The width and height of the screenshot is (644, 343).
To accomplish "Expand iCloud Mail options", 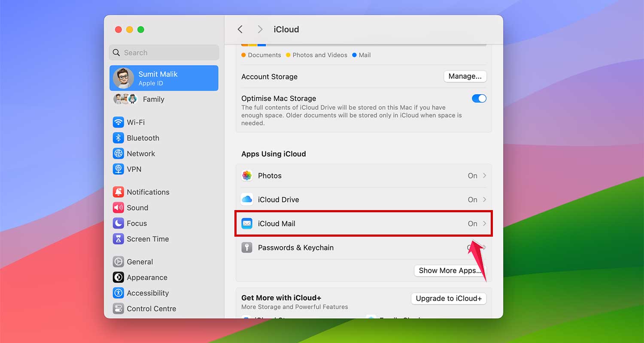I will tap(485, 223).
